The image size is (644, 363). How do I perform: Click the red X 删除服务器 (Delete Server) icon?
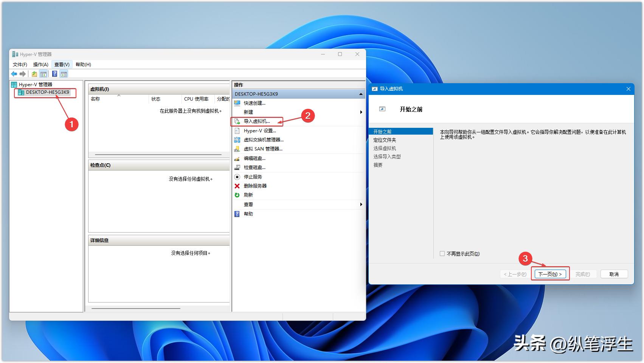tap(237, 186)
